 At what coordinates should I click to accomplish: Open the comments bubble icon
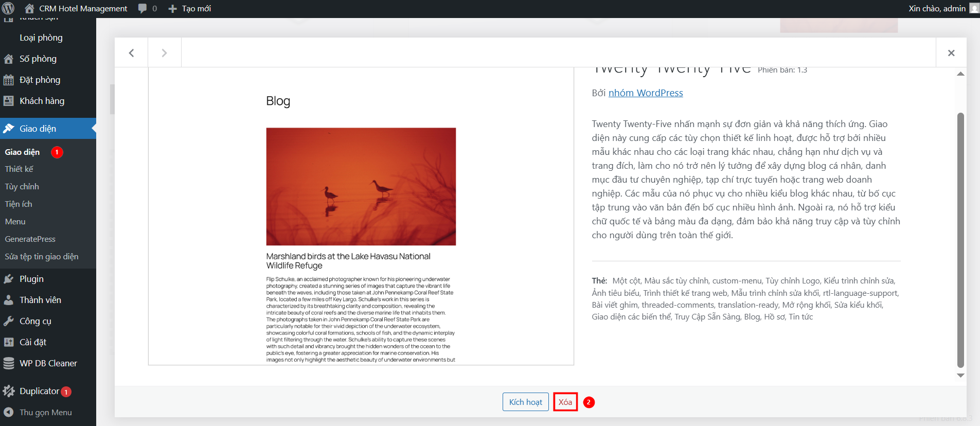[142, 8]
